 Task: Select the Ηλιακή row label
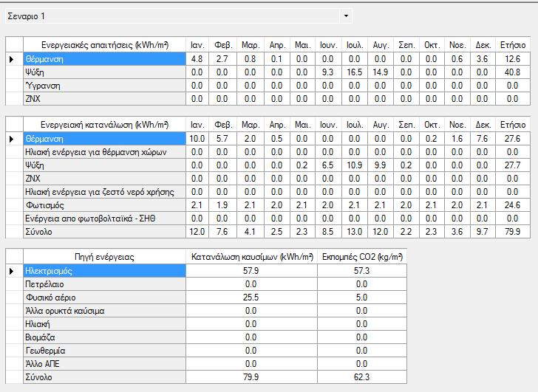(x=105, y=324)
